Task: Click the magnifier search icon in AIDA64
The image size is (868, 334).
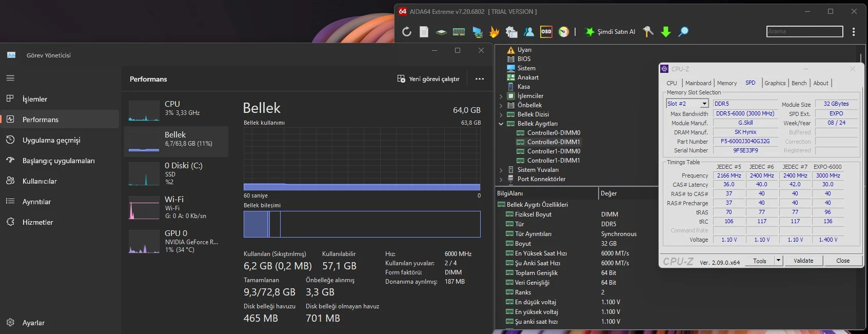Action: pos(683,32)
